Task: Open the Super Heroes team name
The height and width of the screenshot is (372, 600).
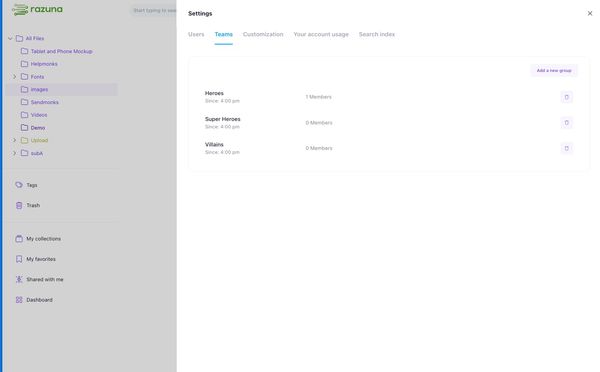Action: click(223, 119)
